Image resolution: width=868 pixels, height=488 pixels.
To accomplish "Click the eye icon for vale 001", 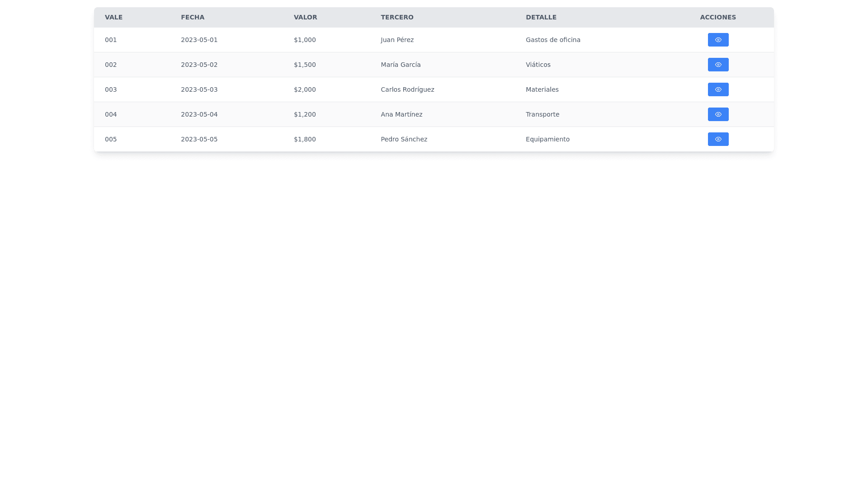I will 718,40.
